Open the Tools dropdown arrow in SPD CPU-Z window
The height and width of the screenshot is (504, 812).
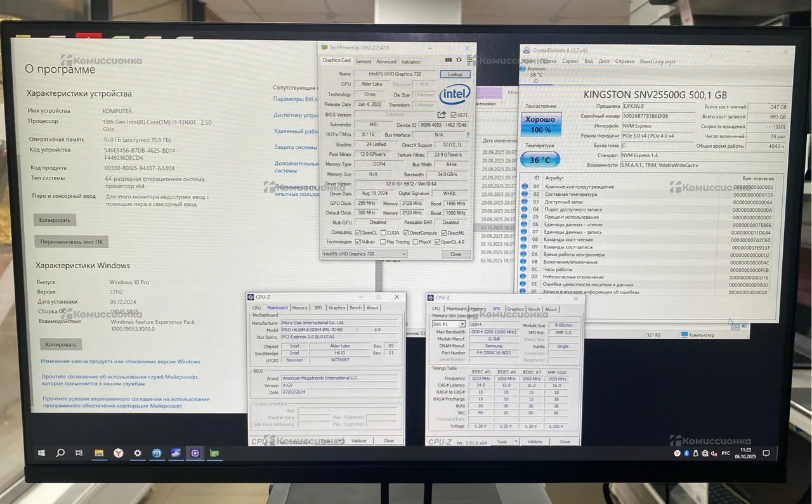coord(515,441)
